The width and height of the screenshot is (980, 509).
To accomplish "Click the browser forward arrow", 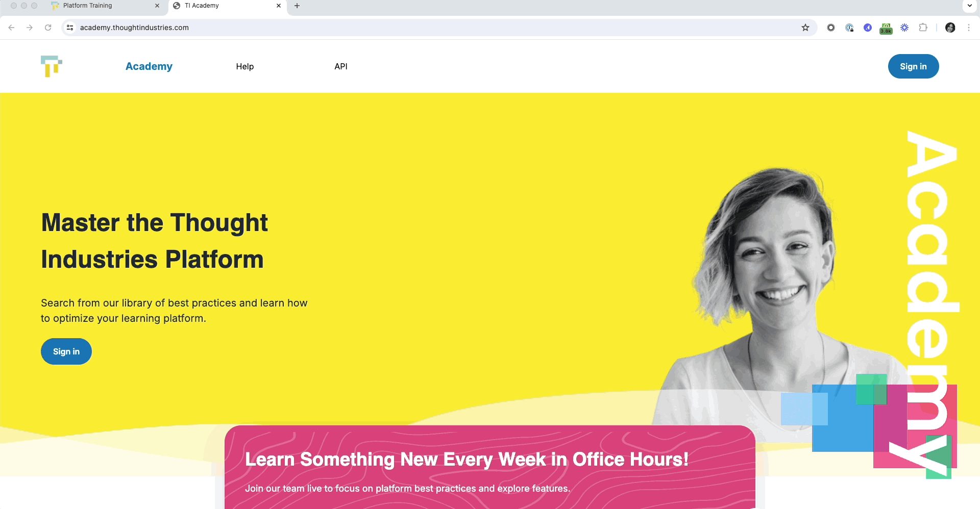I will pyautogui.click(x=30, y=28).
